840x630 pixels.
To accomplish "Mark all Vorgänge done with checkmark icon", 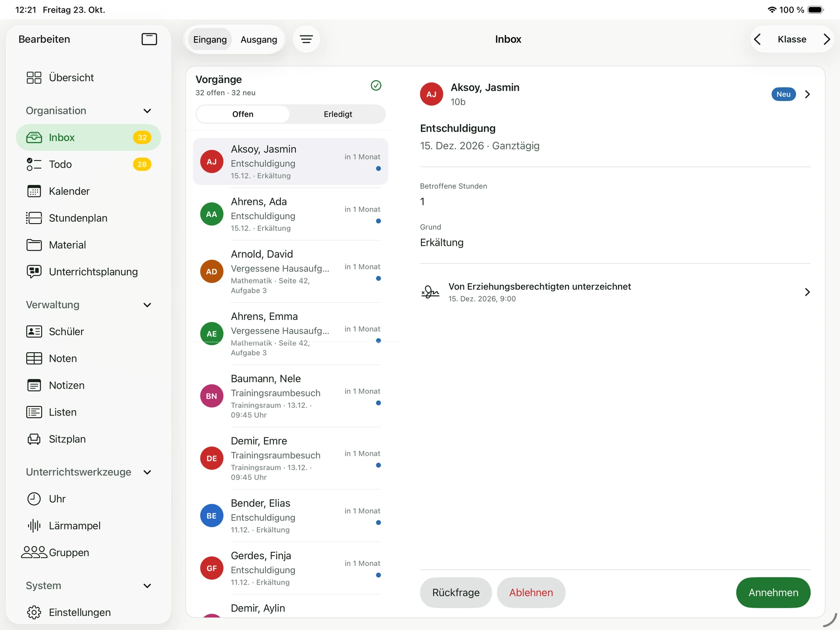I will pyautogui.click(x=376, y=85).
